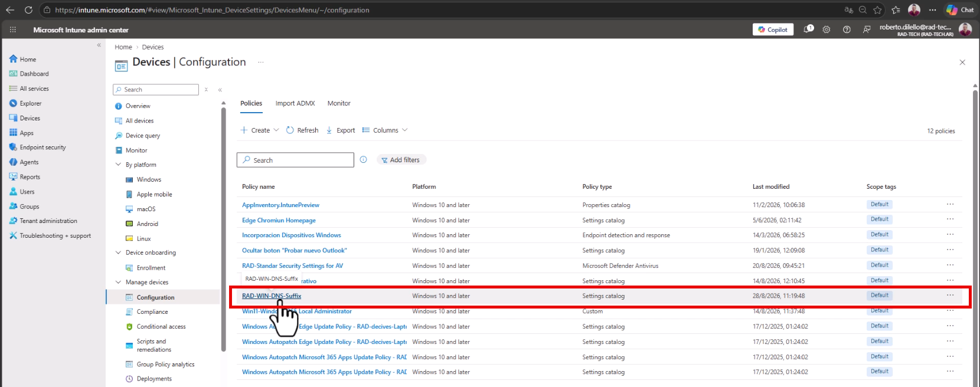
Task: Open Group Policy analytics
Action: coord(160,364)
